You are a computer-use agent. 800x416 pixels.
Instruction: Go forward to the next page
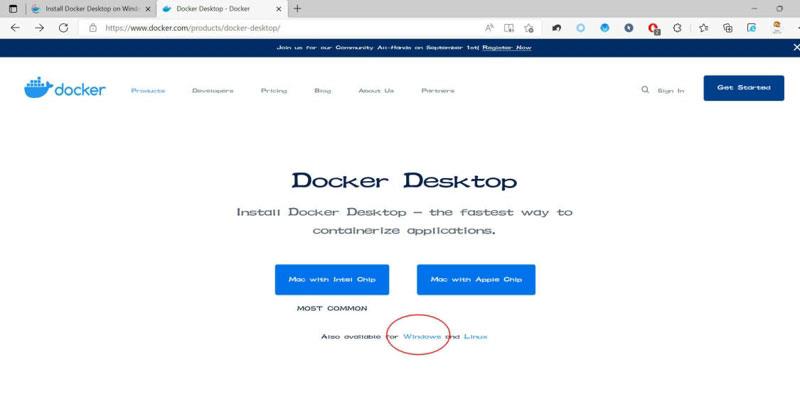(39, 28)
